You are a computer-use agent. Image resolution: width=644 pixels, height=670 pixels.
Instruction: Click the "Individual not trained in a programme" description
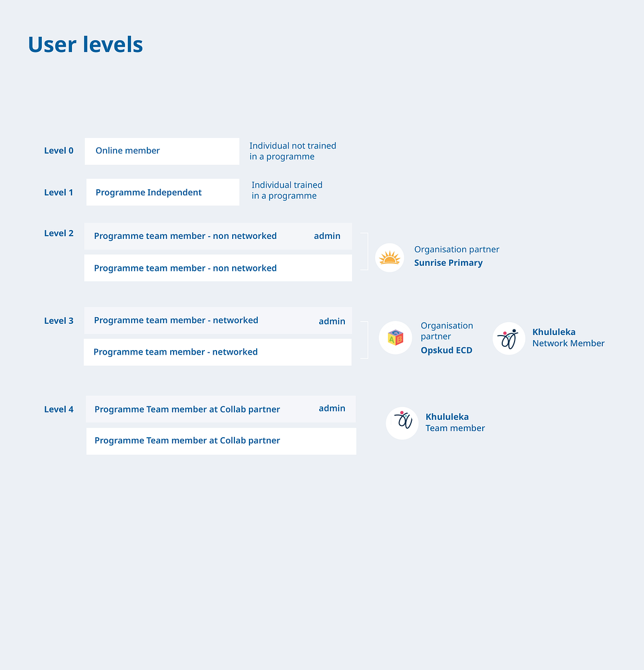tap(292, 151)
